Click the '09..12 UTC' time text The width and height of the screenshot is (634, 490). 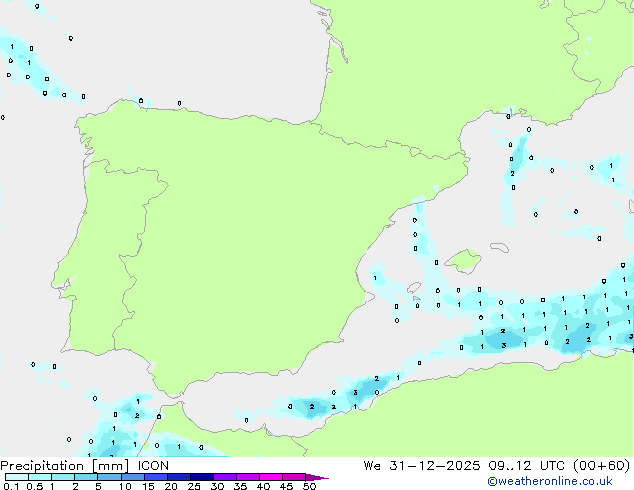click(526, 466)
